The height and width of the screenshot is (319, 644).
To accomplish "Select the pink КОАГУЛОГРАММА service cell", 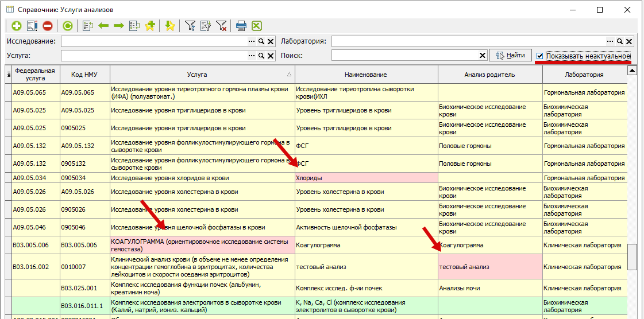I will click(202, 245).
